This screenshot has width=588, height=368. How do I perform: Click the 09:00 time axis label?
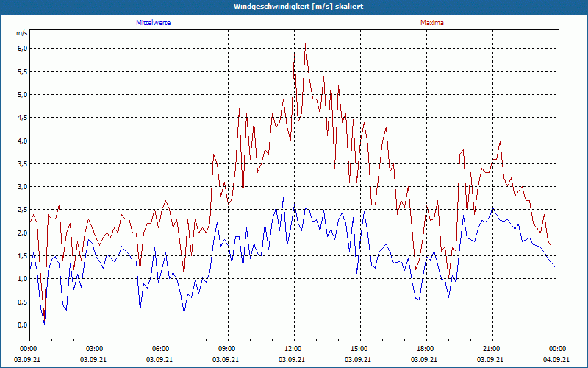point(228,349)
